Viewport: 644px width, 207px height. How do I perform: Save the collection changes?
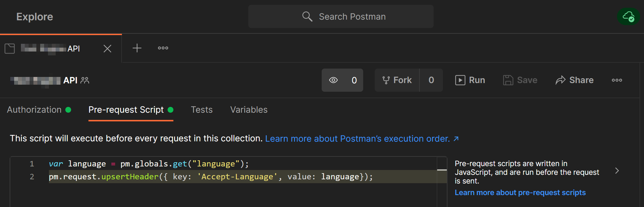tap(520, 80)
